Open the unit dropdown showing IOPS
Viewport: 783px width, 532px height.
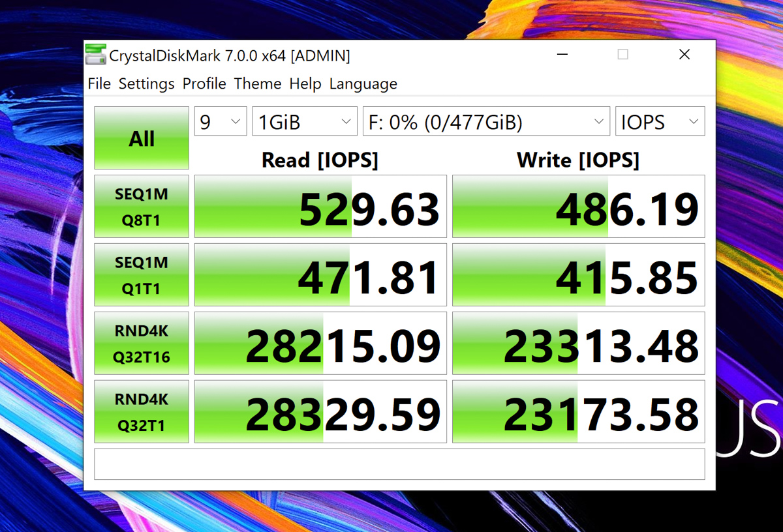(x=660, y=122)
